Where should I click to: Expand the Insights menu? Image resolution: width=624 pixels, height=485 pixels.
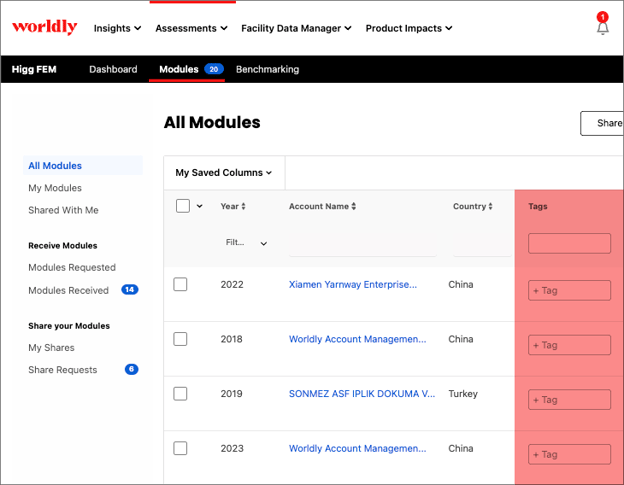(x=117, y=28)
